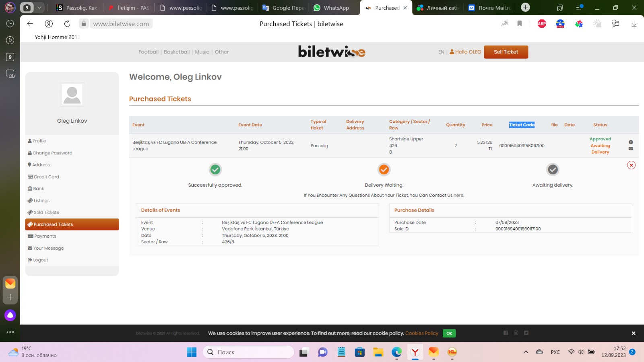Show hidden system tray icons
644x362 pixels.
coord(526,352)
